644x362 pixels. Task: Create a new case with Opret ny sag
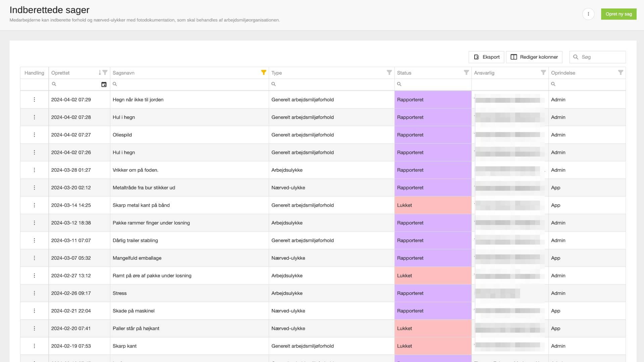619,14
